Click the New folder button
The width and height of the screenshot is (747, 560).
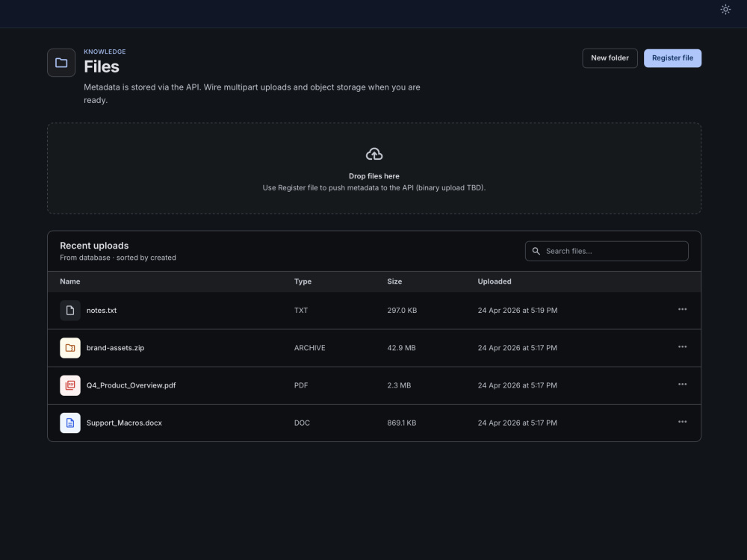tap(610, 58)
